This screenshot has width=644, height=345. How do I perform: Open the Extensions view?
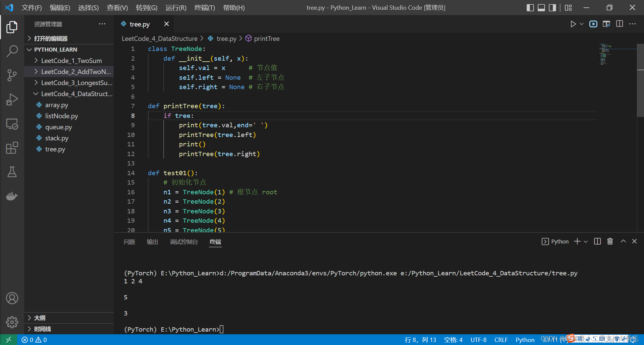click(x=12, y=148)
